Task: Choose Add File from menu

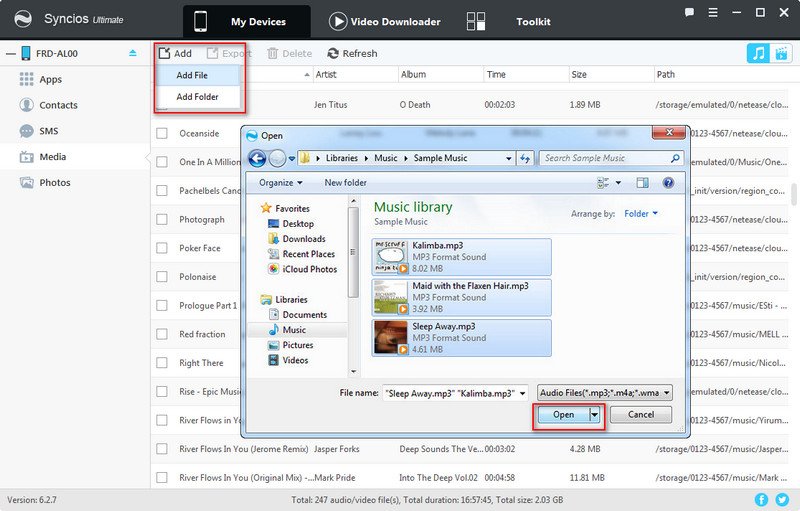Action: pyautogui.click(x=197, y=75)
